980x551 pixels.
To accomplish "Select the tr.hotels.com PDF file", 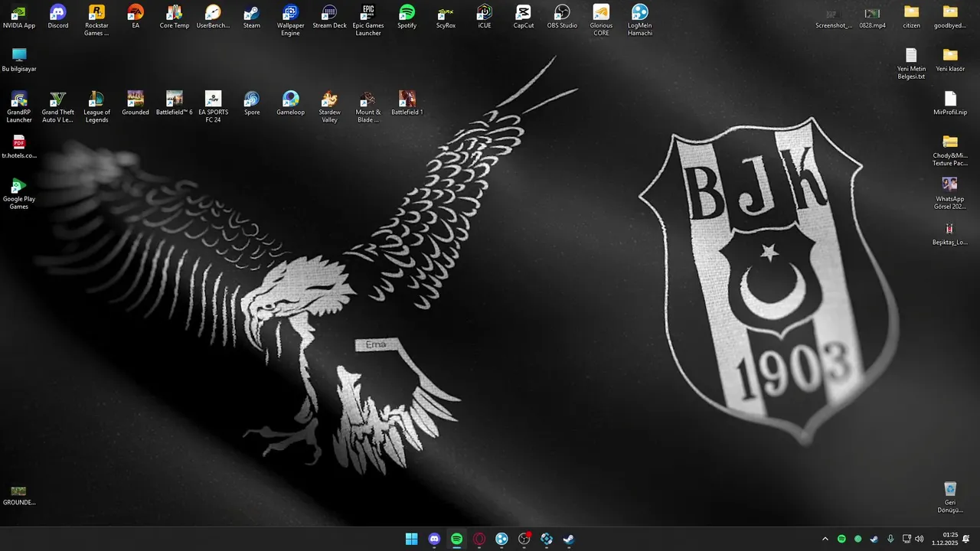I will 19,147.
